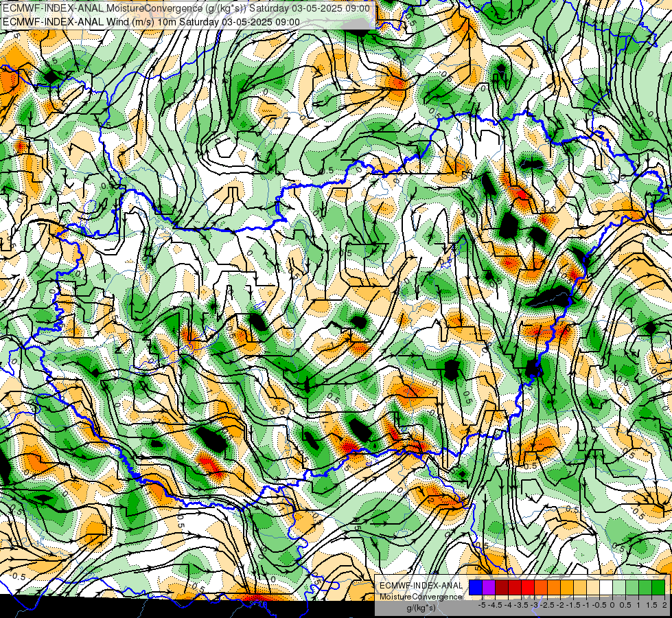Click the palest green legend swatch at 0
The height and width of the screenshot is (618, 672).
click(x=619, y=588)
